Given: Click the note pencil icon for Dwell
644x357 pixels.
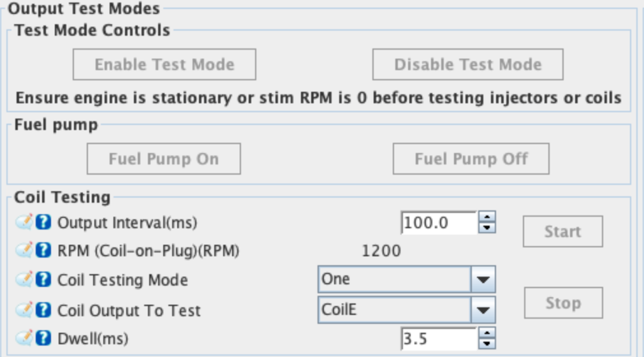Looking at the screenshot, I should [24, 338].
